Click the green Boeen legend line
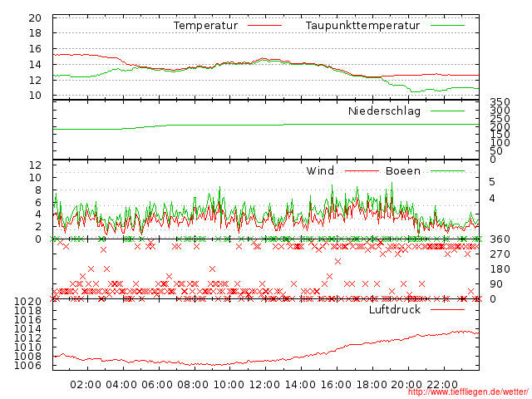Image resolution: width=532 pixels, height=399 pixels. (x=447, y=171)
